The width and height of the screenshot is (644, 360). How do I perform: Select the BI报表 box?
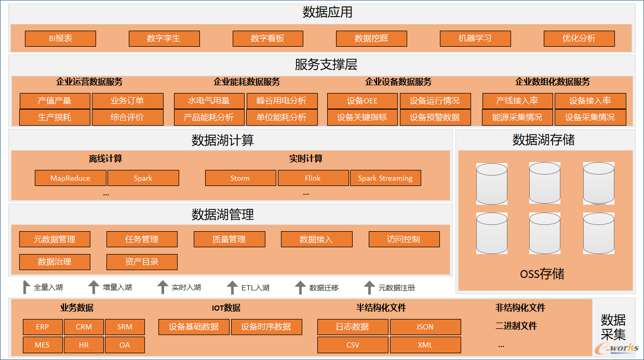(60, 38)
